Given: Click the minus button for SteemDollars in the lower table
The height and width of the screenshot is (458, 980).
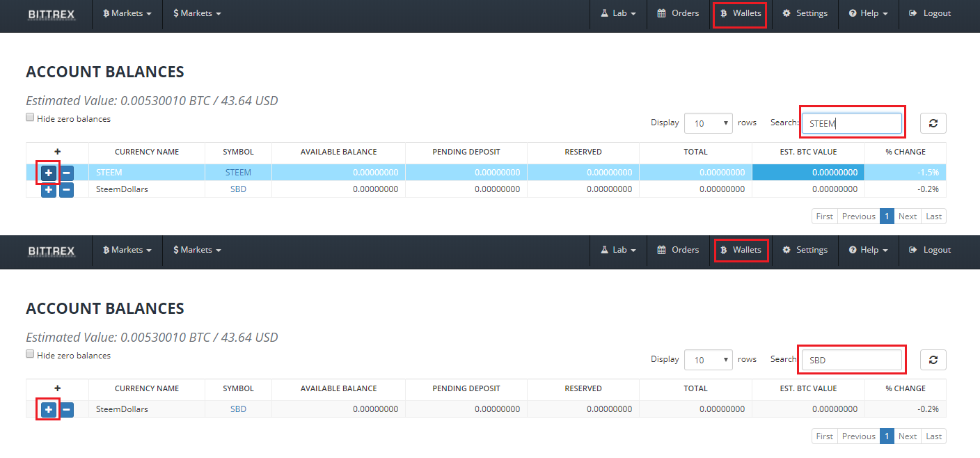Looking at the screenshot, I should point(66,409).
